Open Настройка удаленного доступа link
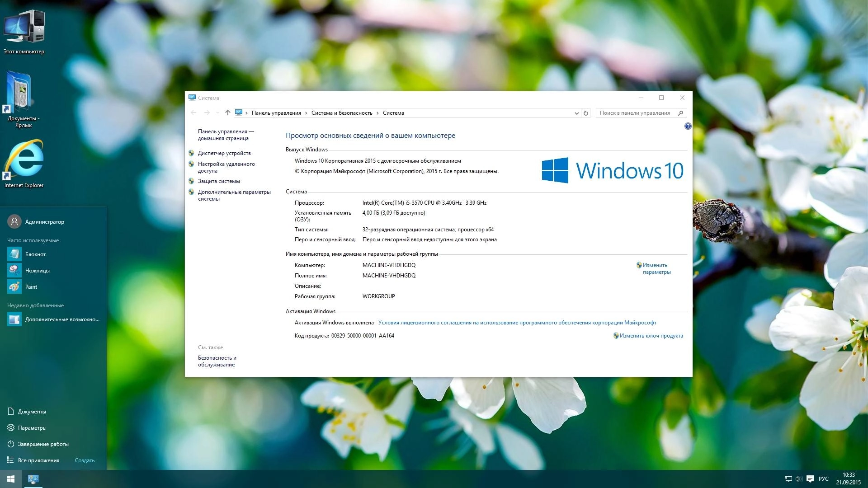 (x=226, y=167)
